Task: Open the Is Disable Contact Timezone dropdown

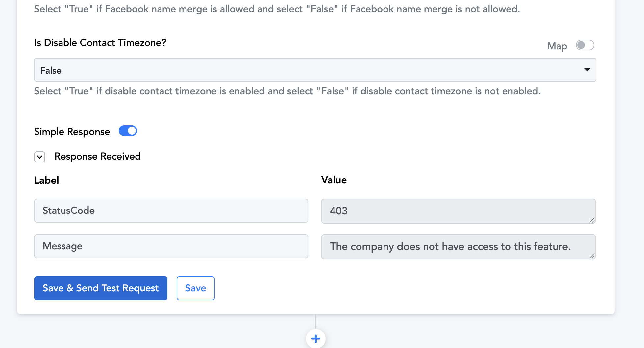Action: coord(315,70)
